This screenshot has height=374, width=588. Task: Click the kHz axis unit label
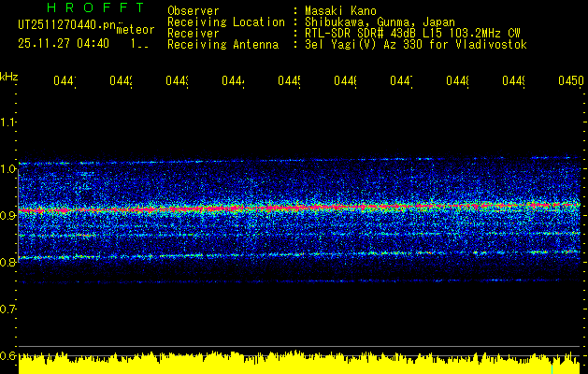tap(8, 76)
